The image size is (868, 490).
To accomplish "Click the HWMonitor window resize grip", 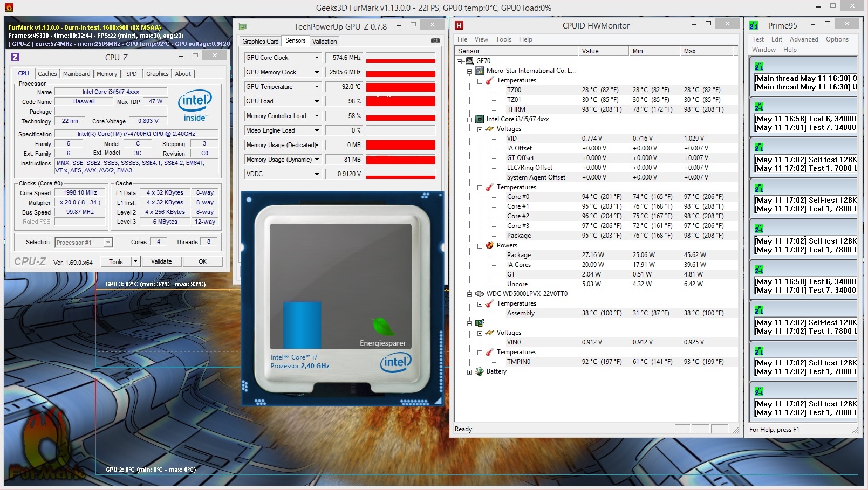I will (x=735, y=430).
